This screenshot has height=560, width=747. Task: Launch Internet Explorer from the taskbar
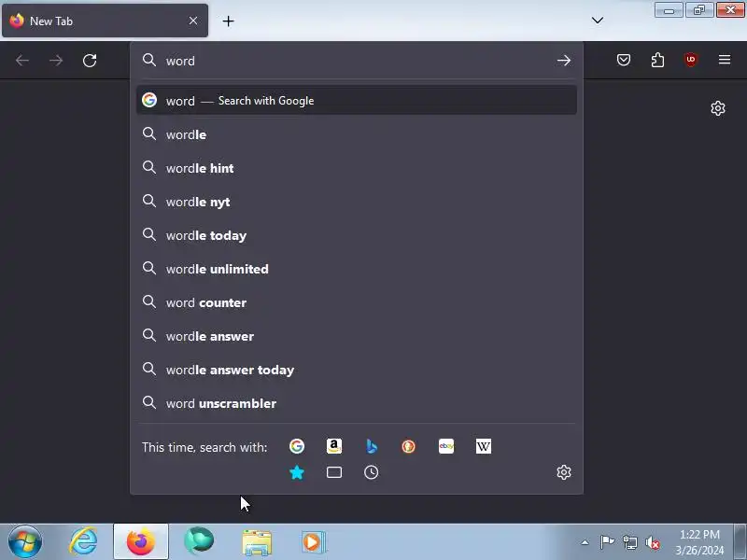coord(83,542)
